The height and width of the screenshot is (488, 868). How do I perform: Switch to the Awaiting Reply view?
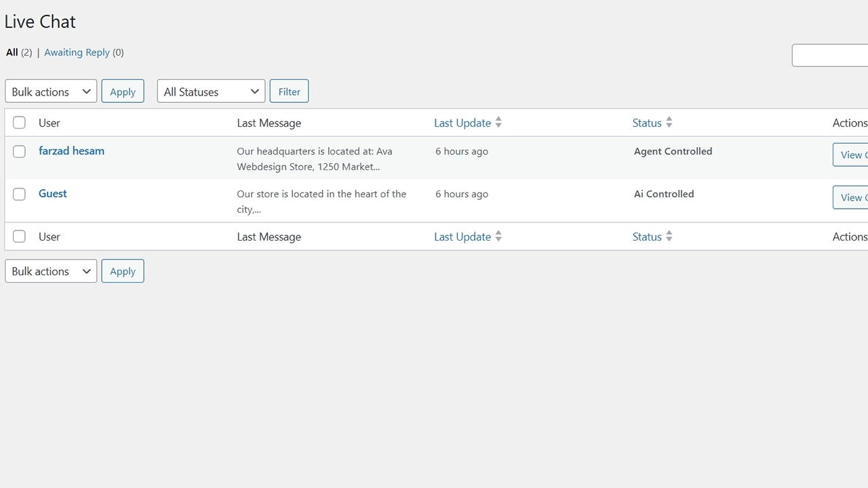click(x=77, y=52)
